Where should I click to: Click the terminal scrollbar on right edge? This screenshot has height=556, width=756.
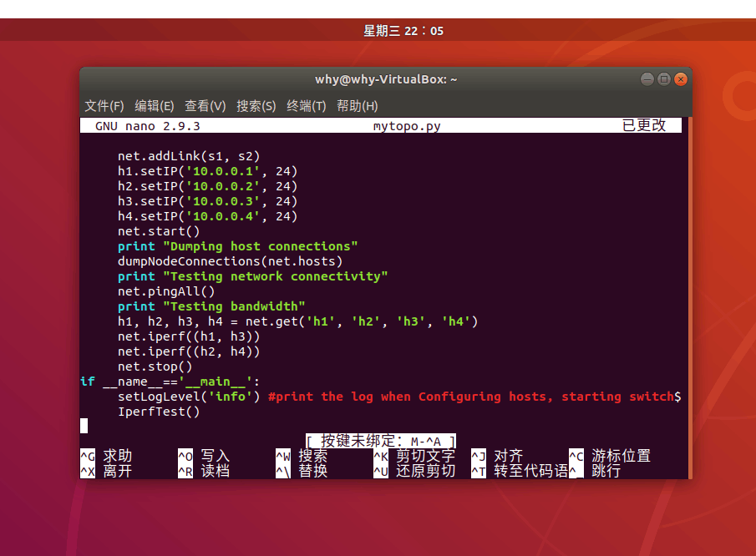[x=690, y=298]
